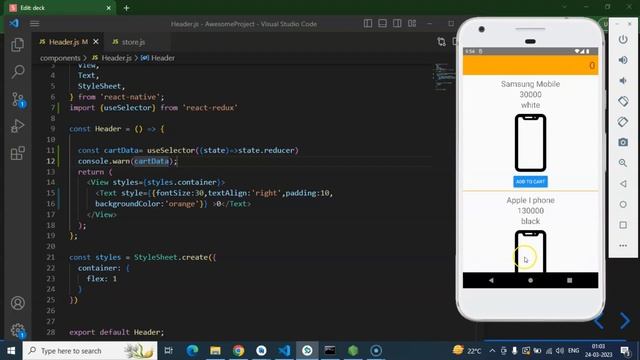Click emulator sidebar overview square icon
The image size is (640, 360).
coord(623,225)
